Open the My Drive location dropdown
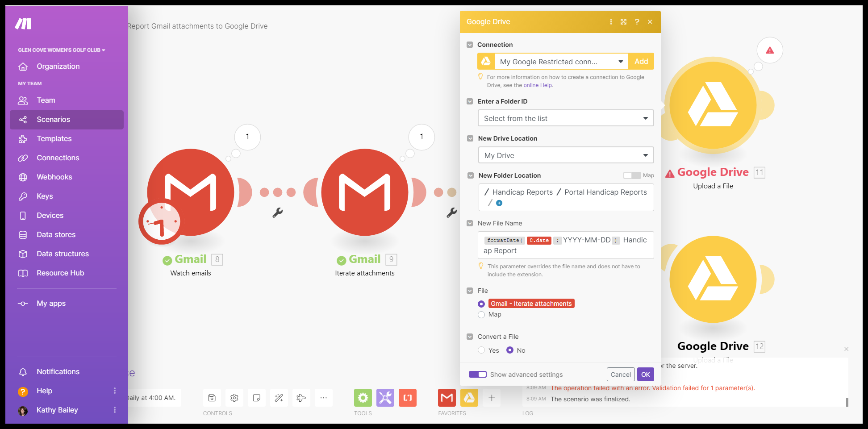Image resolution: width=868 pixels, height=429 pixels. (x=566, y=155)
